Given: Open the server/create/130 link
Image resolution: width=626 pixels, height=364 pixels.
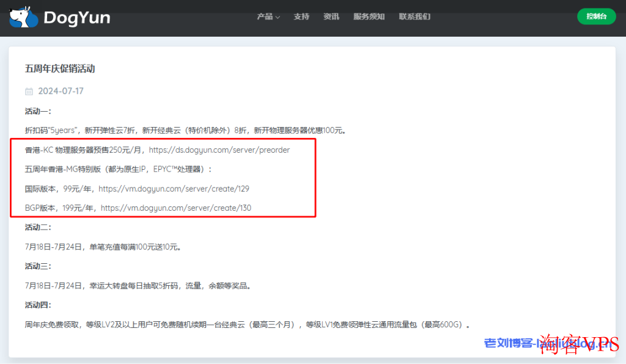Looking at the screenshot, I should click(x=175, y=208).
